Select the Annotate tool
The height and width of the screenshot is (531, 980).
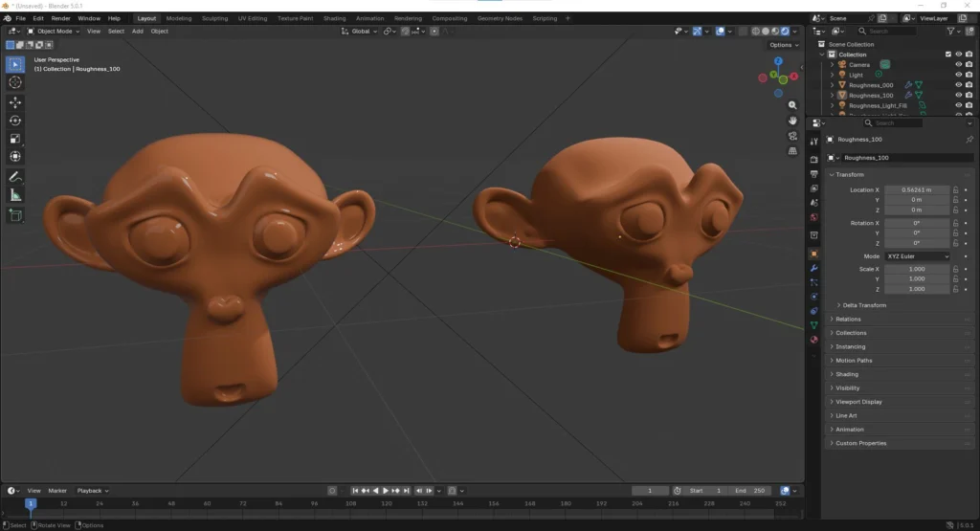[15, 177]
